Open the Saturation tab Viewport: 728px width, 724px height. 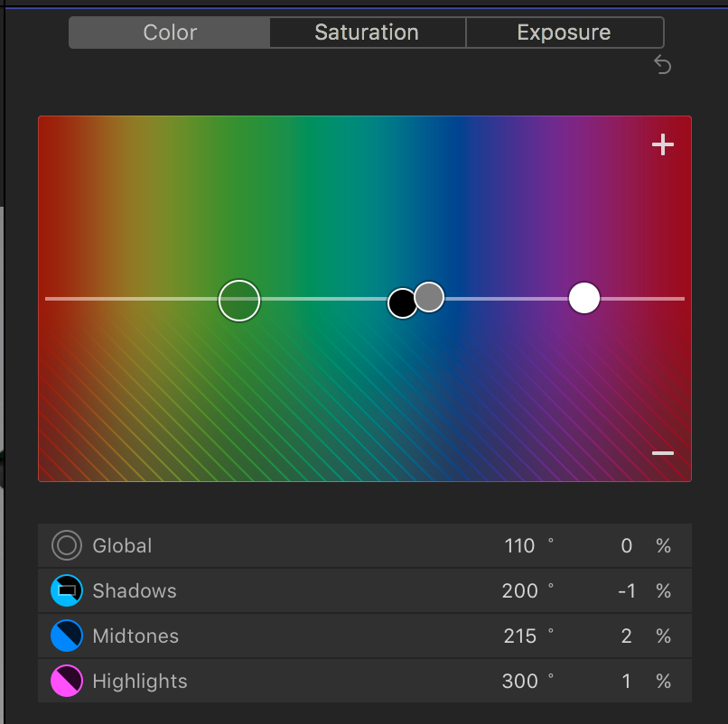tap(367, 32)
